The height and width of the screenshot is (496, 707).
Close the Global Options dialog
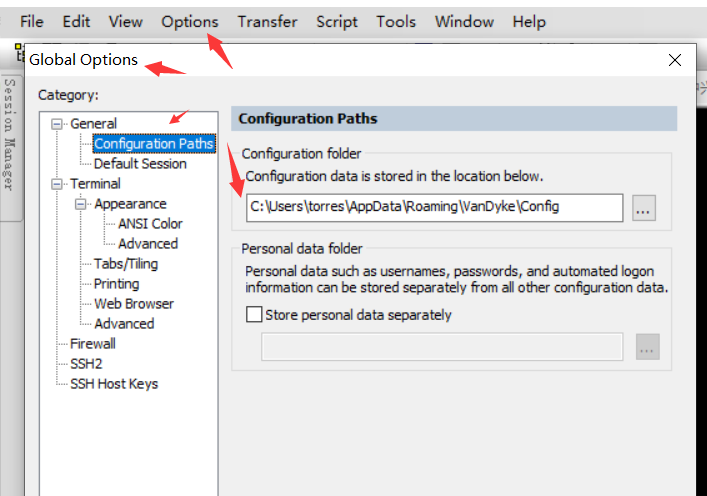[675, 60]
